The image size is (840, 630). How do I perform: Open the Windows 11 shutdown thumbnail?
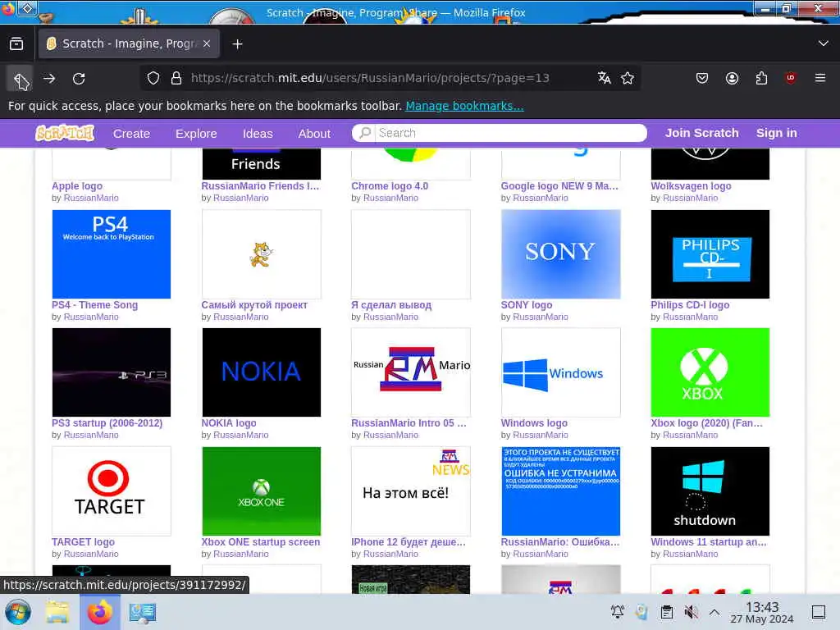click(x=710, y=491)
